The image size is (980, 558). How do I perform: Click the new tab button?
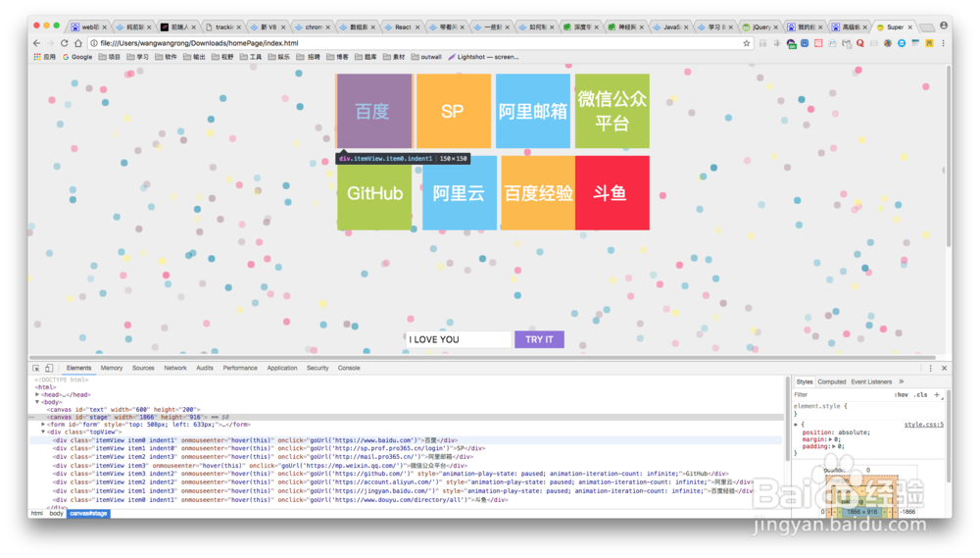(x=927, y=27)
